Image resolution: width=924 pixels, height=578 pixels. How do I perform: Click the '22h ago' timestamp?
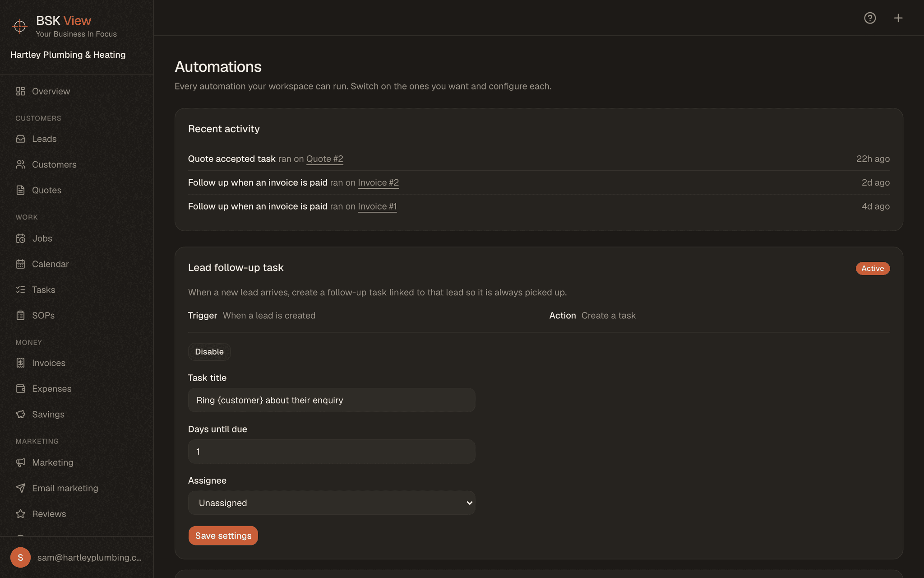(873, 159)
